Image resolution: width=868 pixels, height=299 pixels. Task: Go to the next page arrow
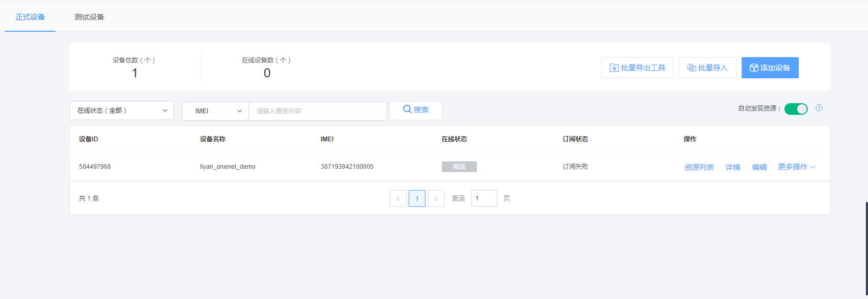tap(436, 198)
